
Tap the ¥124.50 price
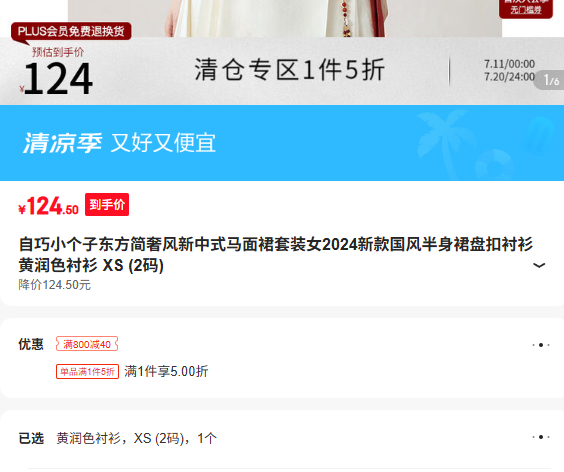coord(48,206)
